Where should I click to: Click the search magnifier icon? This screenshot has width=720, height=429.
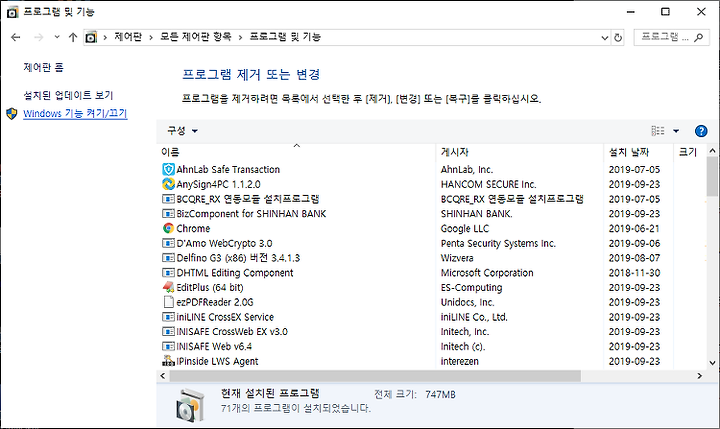698,37
